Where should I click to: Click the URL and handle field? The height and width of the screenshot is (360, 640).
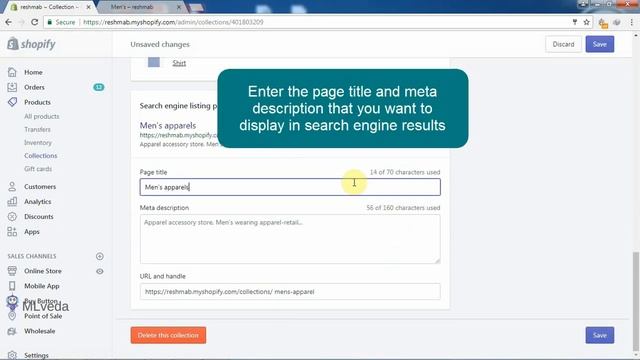[290, 291]
